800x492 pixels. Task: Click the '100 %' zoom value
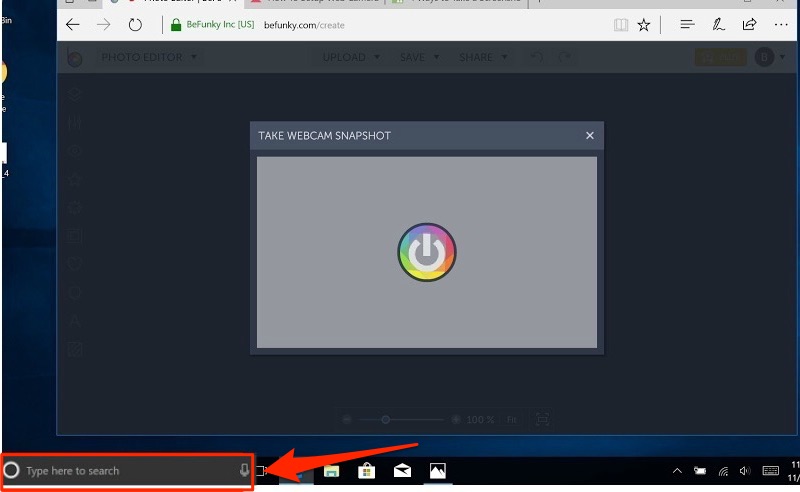tap(480, 420)
